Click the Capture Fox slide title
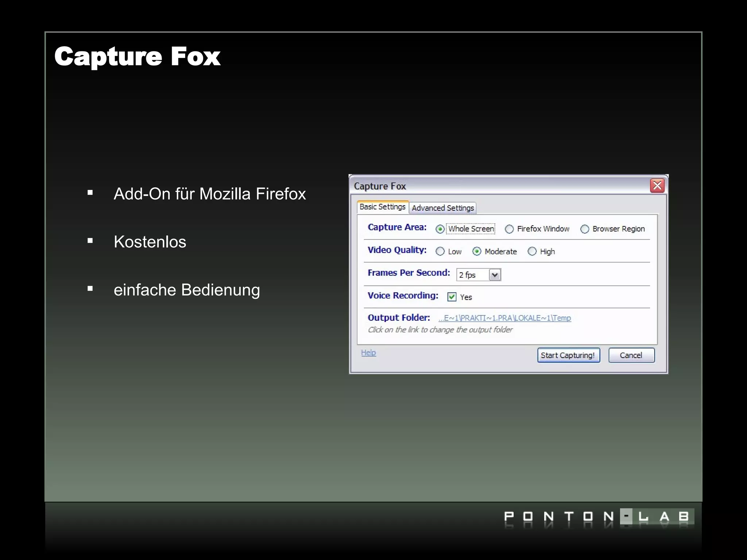Screen dimensions: 747x560 138,57
